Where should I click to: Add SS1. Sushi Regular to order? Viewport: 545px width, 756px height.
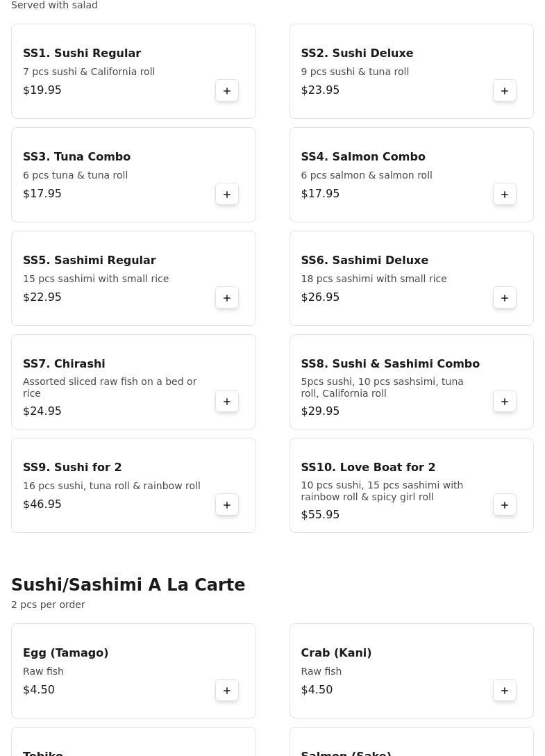[227, 91]
